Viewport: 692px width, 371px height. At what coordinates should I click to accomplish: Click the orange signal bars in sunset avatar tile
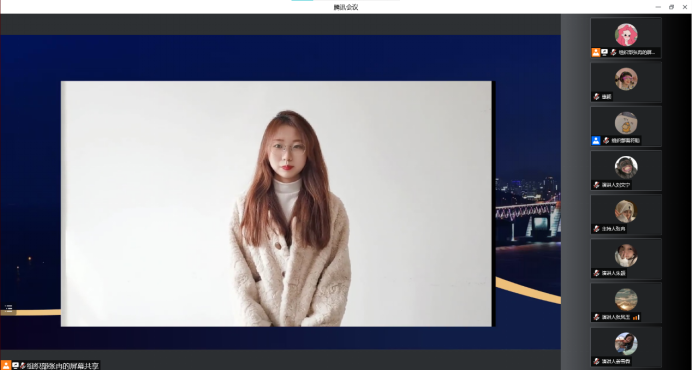[636, 317]
